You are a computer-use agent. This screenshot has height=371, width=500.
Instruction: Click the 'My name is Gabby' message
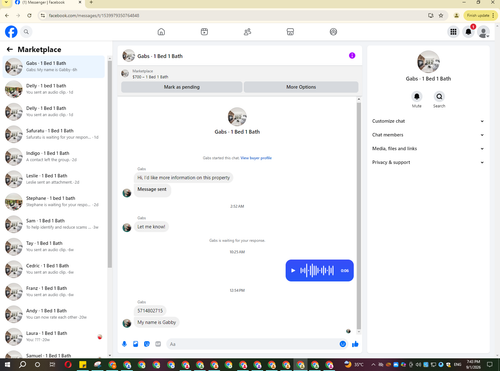coord(157,322)
